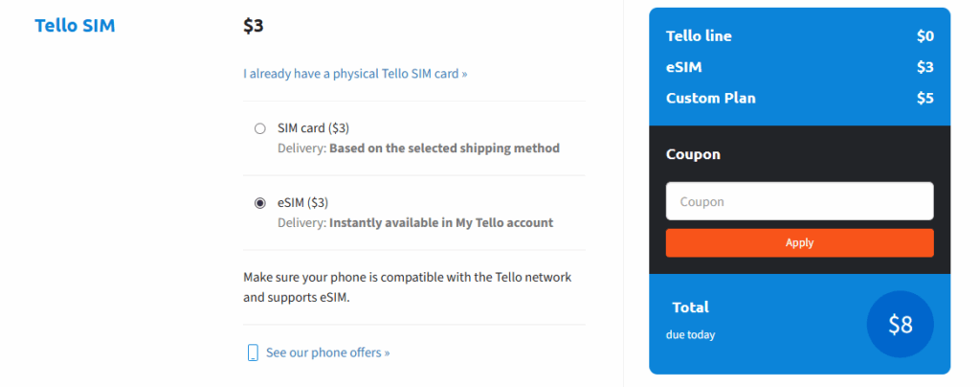Click the 'Based on the selected shipping method' text
Viewport: 980px width, 387px height.
click(x=444, y=148)
